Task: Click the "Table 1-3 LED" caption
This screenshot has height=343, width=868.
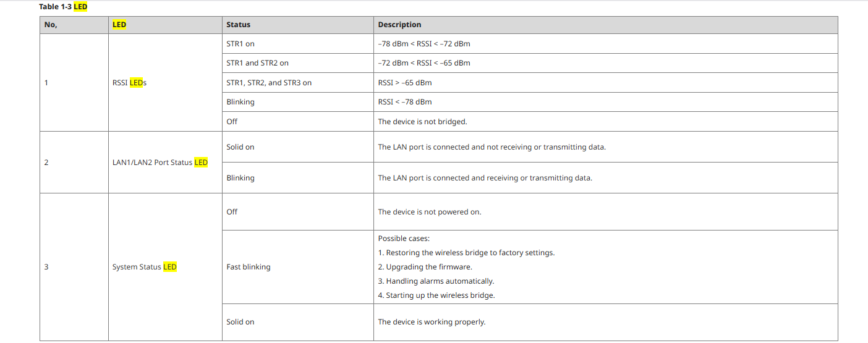Action: pyautogui.click(x=63, y=6)
